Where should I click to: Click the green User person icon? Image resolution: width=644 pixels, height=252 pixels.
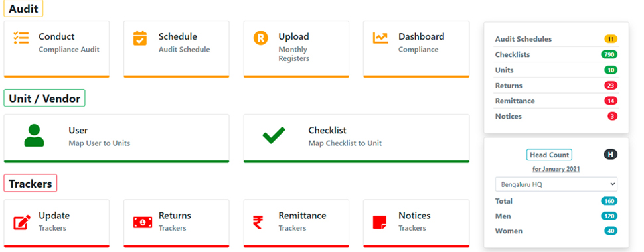tap(34, 135)
